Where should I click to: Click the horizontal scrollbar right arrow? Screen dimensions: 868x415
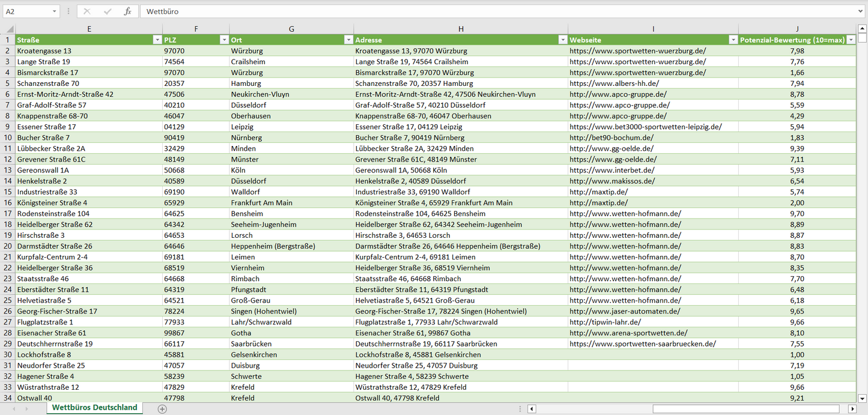853,409
